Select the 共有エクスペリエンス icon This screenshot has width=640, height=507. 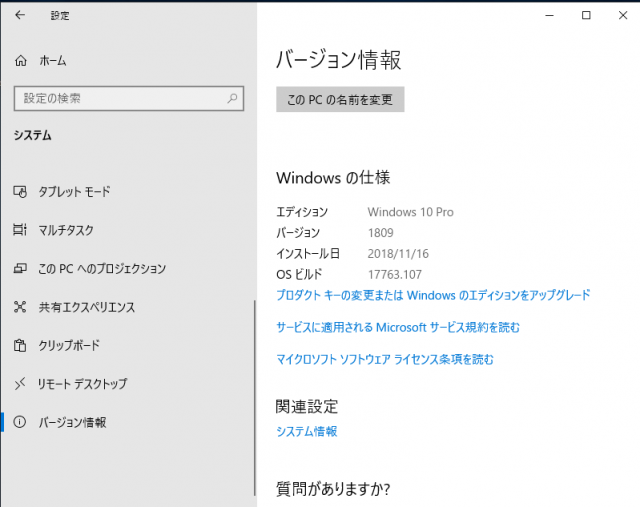(21, 307)
